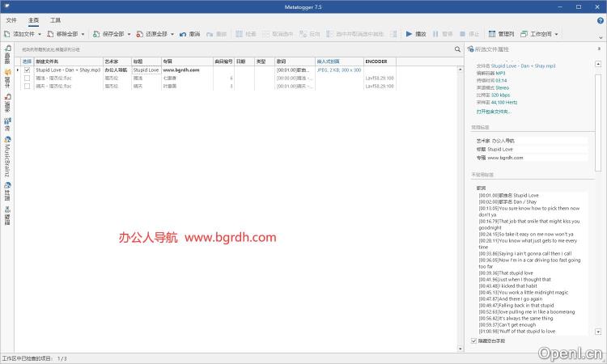Check the second file row checkbox
This screenshot has width=607, height=364.
click(x=27, y=78)
